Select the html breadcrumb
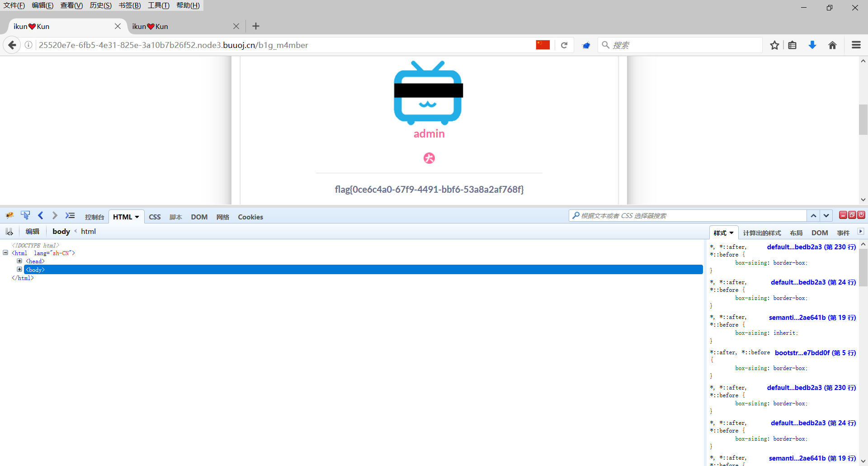This screenshot has height=466, width=868. [88, 232]
